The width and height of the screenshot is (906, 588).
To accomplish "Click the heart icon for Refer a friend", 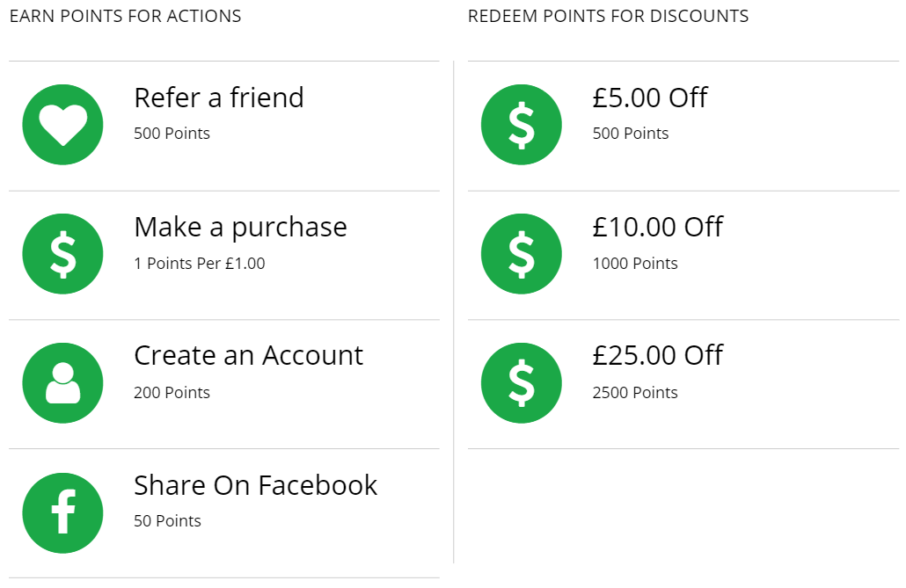I will pos(62,124).
